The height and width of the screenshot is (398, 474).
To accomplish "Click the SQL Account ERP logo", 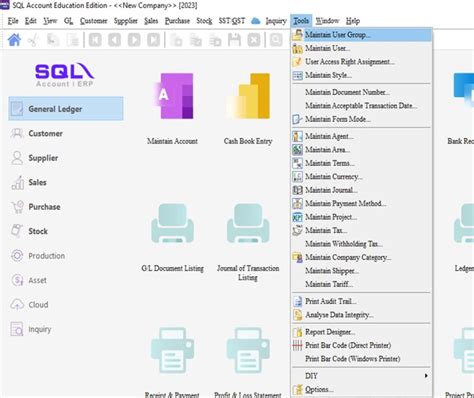I will 65,75.
